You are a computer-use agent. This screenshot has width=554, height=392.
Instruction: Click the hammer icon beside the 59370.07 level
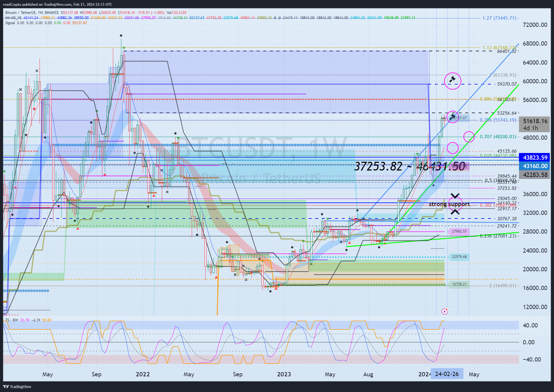pos(452,80)
